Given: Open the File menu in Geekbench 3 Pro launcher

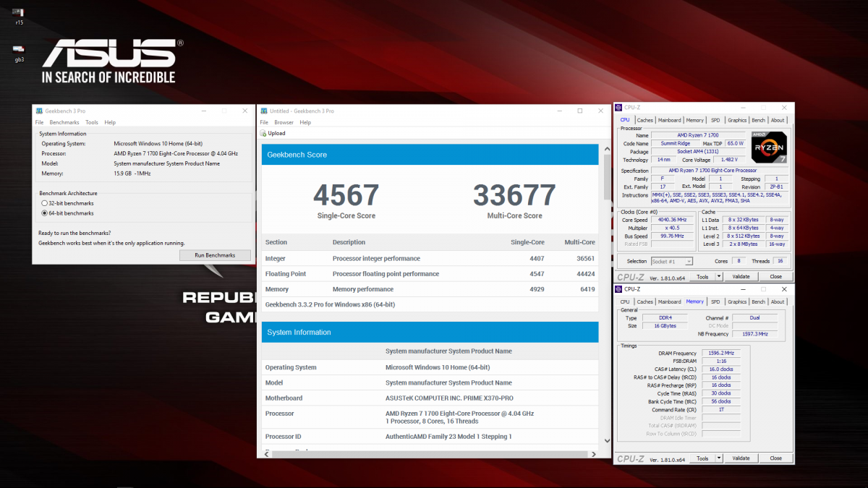Looking at the screenshot, I should point(40,122).
